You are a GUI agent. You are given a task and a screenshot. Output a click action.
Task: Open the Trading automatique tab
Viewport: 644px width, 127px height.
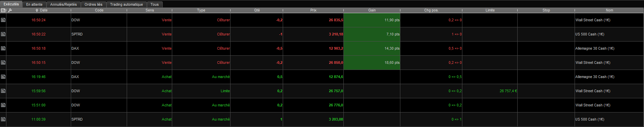(126, 4)
